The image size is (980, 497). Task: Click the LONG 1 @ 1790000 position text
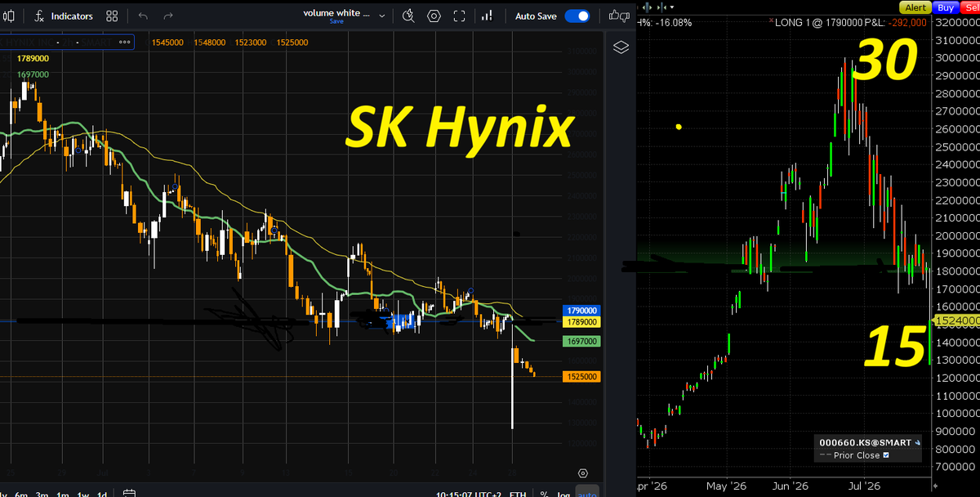point(821,23)
